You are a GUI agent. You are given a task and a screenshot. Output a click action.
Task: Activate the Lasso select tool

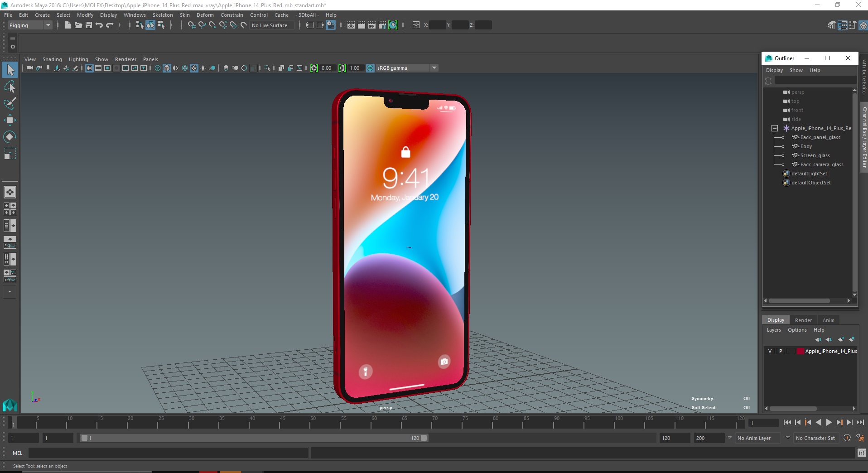(x=10, y=87)
